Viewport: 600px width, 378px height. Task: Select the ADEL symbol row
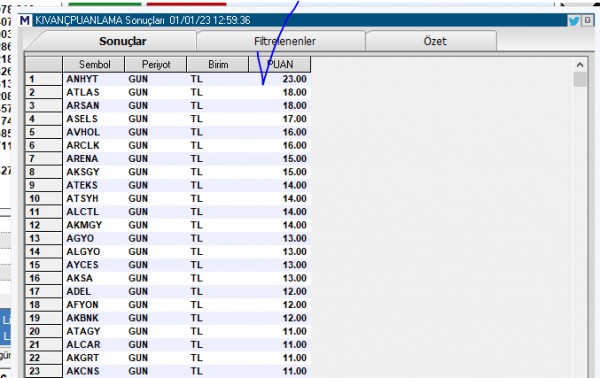point(168,292)
